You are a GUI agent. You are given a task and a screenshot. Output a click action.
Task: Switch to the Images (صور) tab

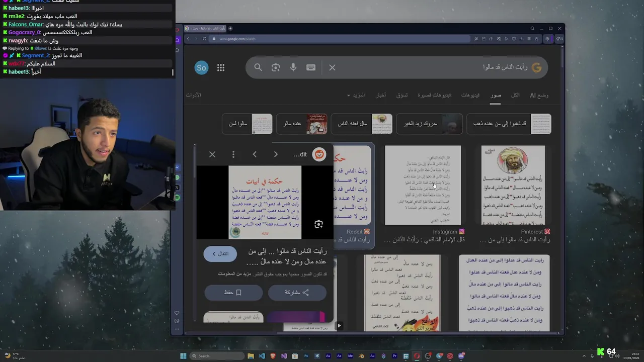496,95
